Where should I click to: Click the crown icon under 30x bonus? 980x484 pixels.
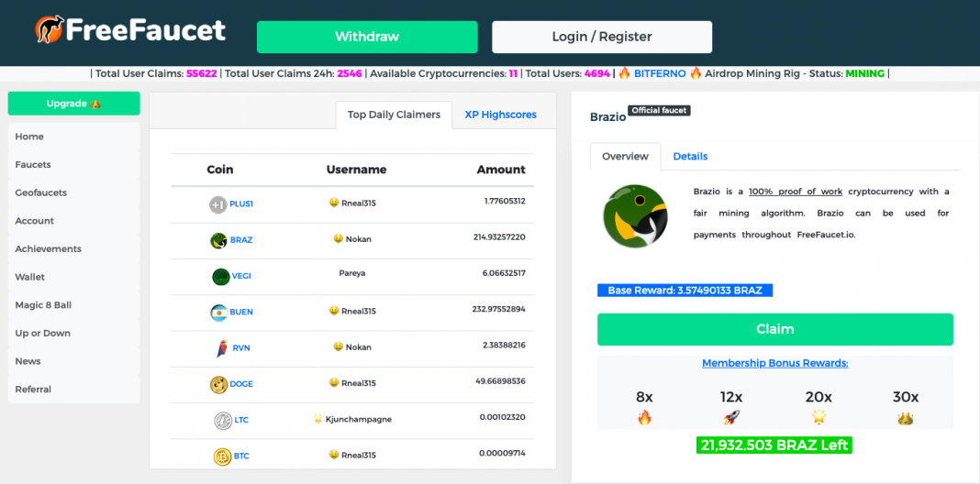pyautogui.click(x=905, y=417)
